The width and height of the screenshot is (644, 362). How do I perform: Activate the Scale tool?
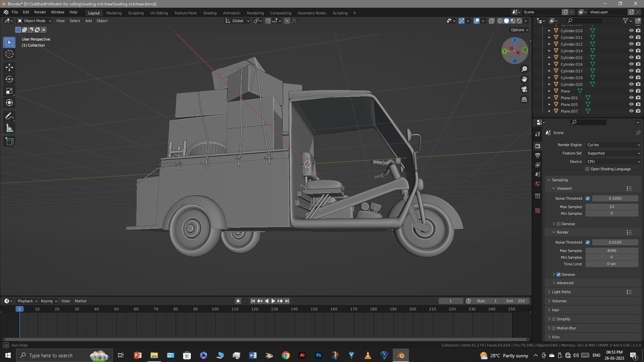[x=9, y=91]
